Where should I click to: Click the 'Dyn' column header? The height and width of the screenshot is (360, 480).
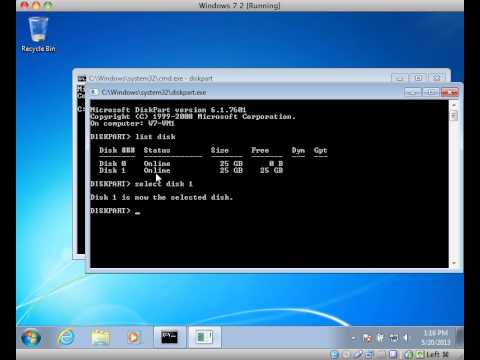point(298,151)
